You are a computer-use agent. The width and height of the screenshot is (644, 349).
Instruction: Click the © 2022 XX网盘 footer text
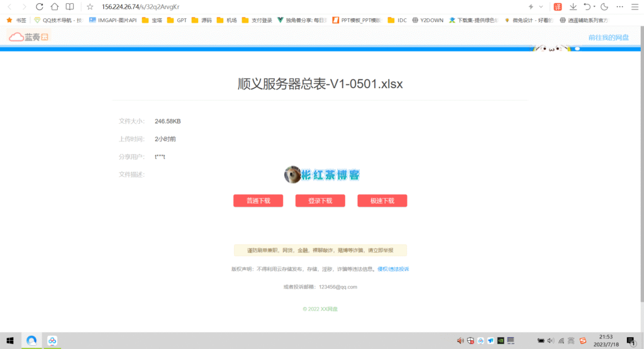click(x=320, y=309)
